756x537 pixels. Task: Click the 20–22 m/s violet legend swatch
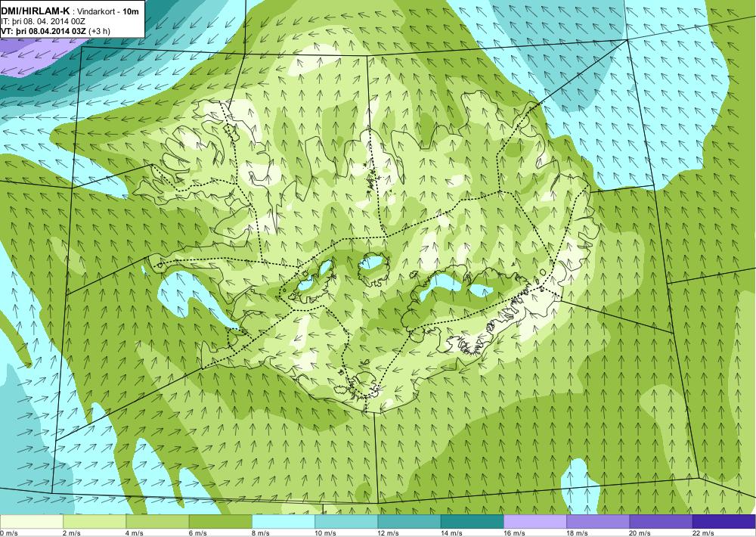661,522
